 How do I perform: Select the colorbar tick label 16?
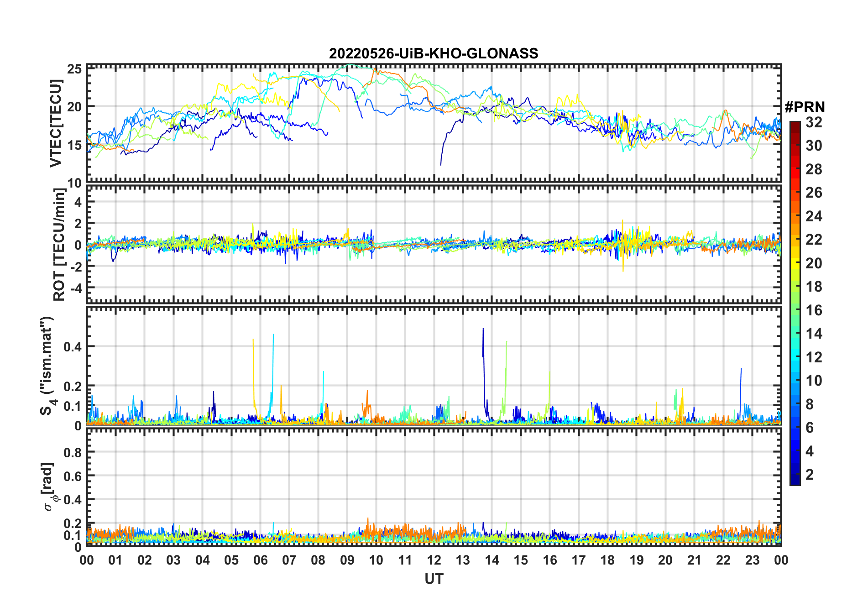(x=814, y=310)
